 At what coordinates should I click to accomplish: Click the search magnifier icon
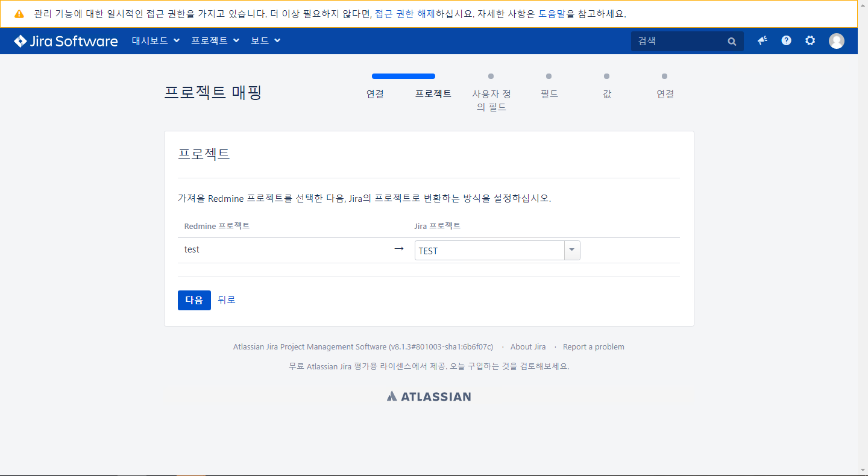732,42
